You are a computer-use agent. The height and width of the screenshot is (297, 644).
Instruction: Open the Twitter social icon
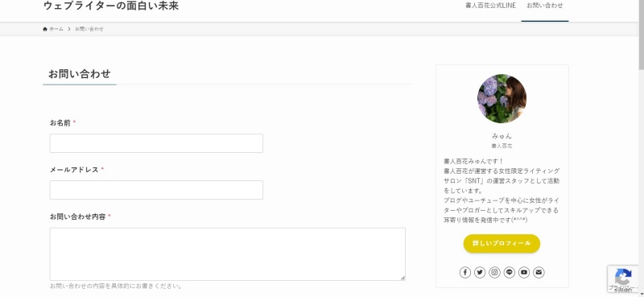(x=480, y=272)
